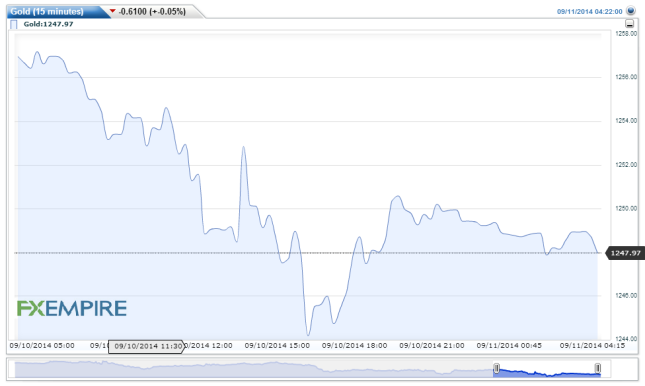Image resolution: width=645 pixels, height=386 pixels.
Task: Click the grey navigator overview area
Action: pos(254,369)
